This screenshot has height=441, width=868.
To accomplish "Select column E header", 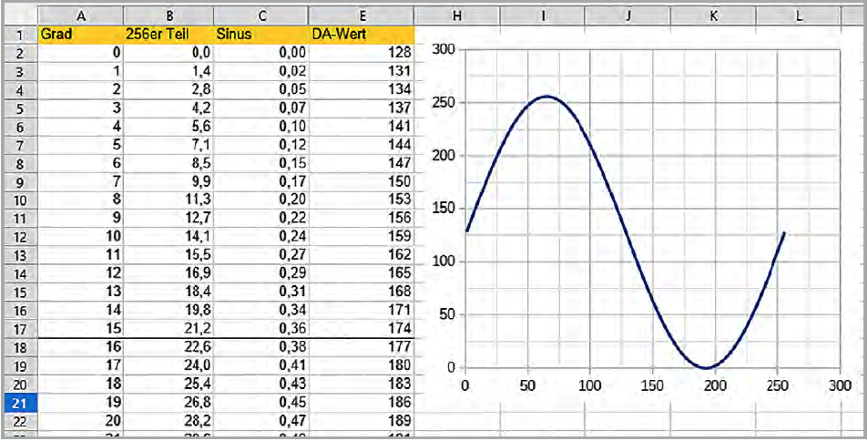I will tap(362, 16).
